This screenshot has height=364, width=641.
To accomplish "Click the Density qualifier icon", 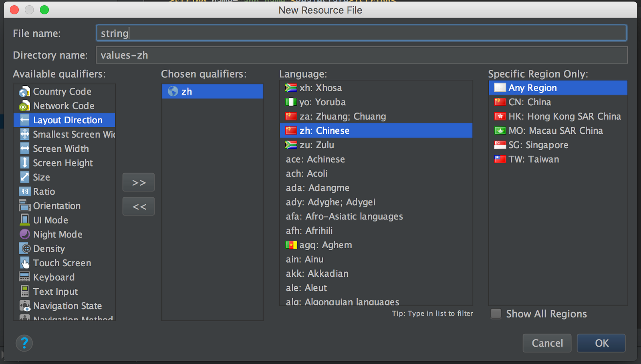I will [x=24, y=249].
